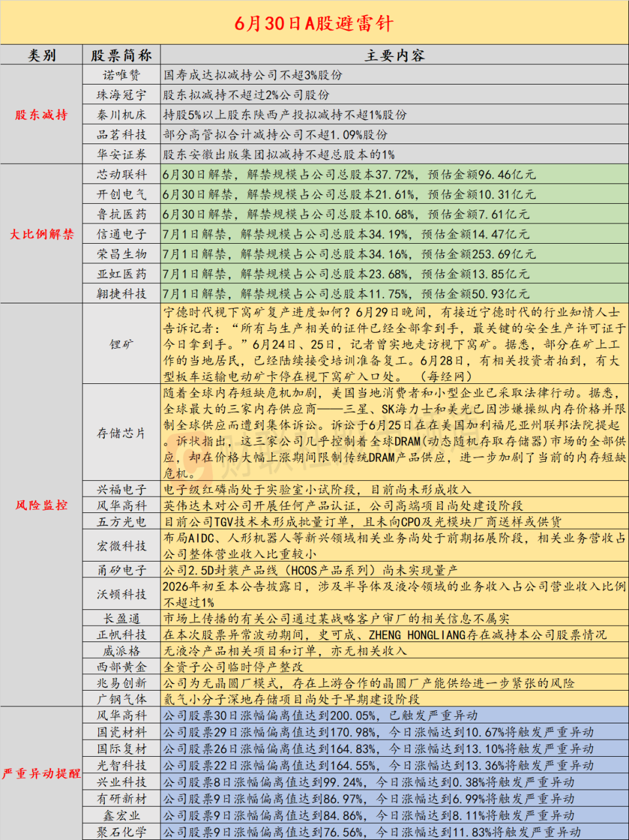The image size is (629, 840).
Task: Click stock name "芯动联科"
Action: pyautogui.click(x=122, y=174)
